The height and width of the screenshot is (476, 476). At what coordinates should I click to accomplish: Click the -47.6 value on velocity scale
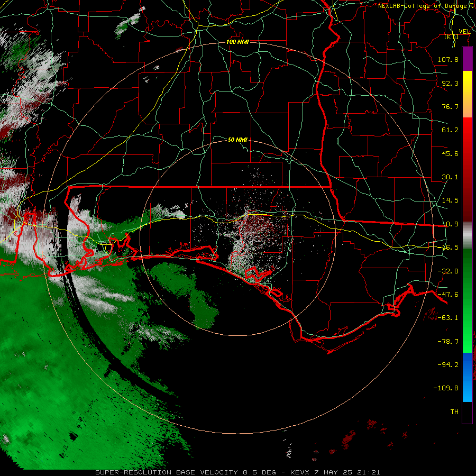(448, 295)
